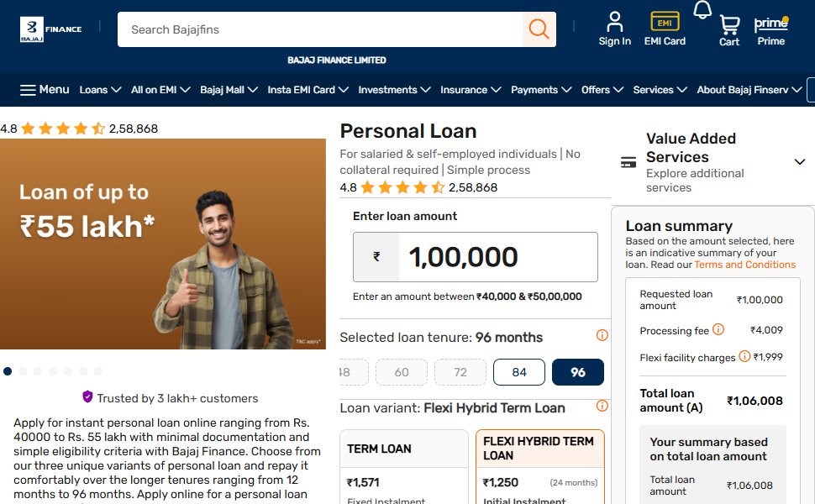Click the info icon next to Processing fee
The width and height of the screenshot is (815, 504).
[x=719, y=329]
